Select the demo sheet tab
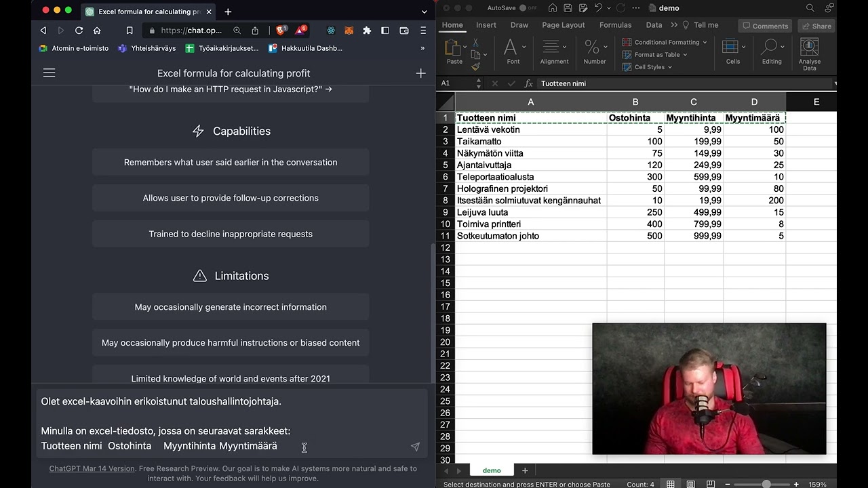The height and width of the screenshot is (488, 868). (492, 470)
